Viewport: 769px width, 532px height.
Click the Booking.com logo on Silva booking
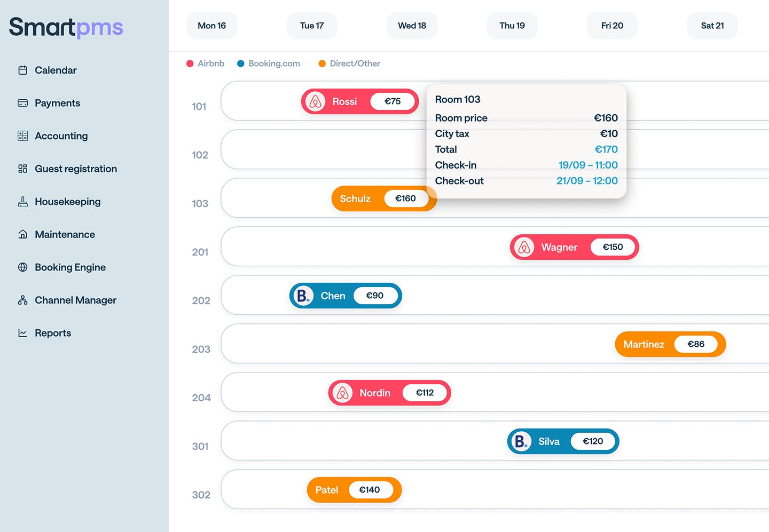[x=521, y=441]
